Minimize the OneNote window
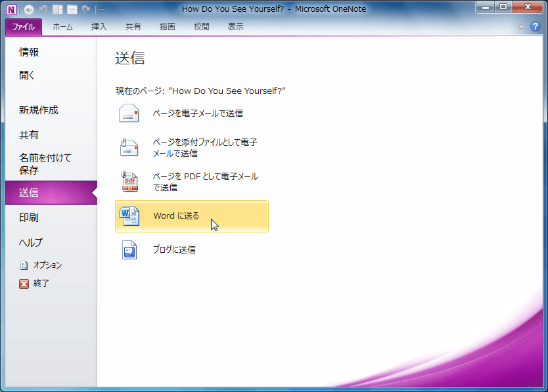 [486, 7]
